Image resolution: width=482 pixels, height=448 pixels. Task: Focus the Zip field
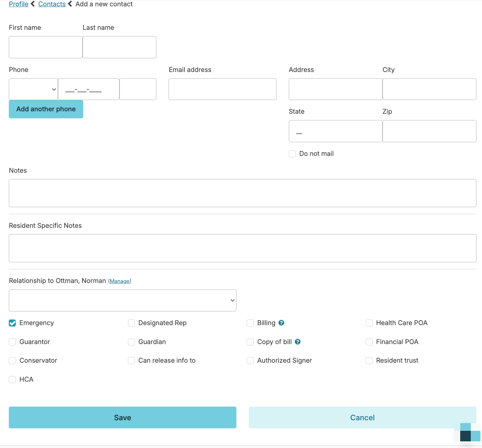[x=429, y=131]
